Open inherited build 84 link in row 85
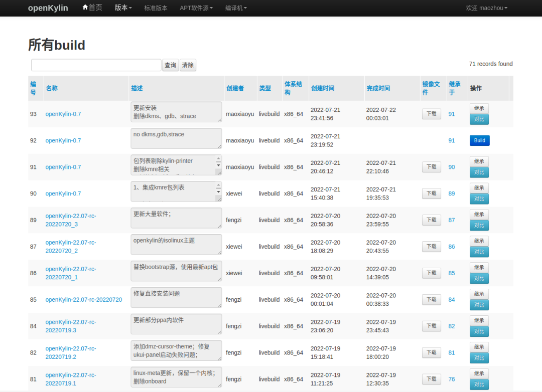The width and height of the screenshot is (542, 392). click(x=452, y=300)
